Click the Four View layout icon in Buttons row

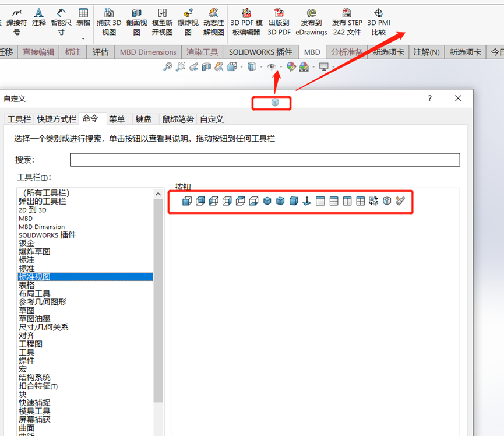pos(360,201)
